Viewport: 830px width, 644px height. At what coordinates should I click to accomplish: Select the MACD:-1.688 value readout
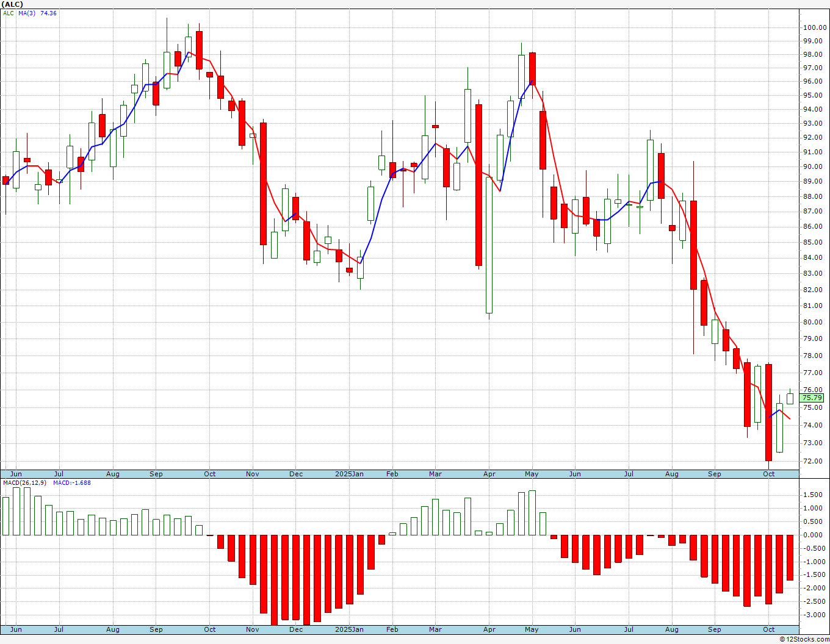[72, 483]
